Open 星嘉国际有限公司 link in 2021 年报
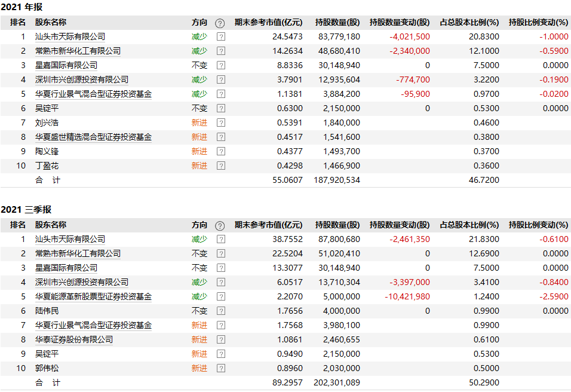 click(x=66, y=66)
